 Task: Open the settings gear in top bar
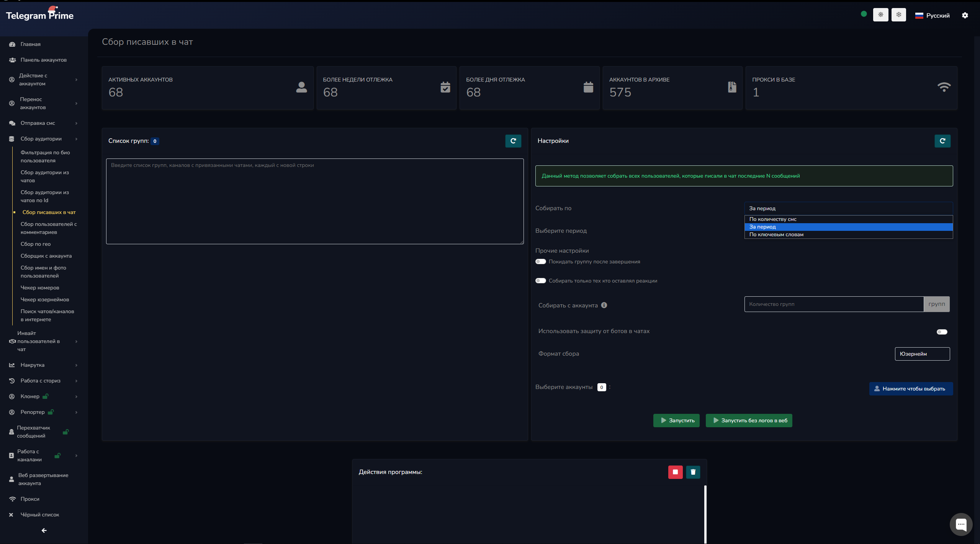coord(965,15)
